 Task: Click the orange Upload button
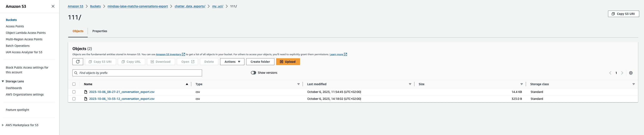coord(288,62)
